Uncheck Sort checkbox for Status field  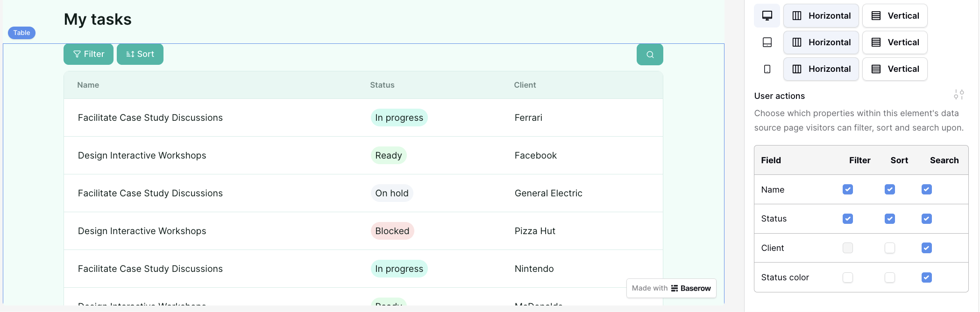click(890, 219)
